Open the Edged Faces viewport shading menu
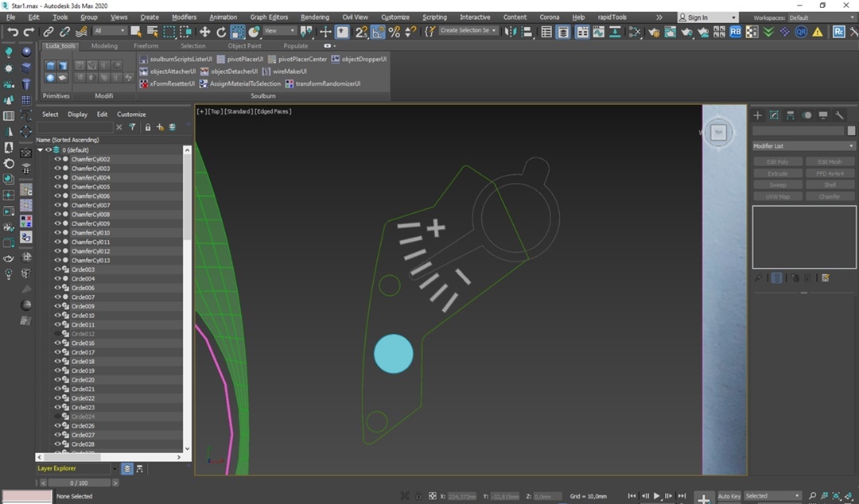Viewport: 859px width, 504px height. coord(274,111)
